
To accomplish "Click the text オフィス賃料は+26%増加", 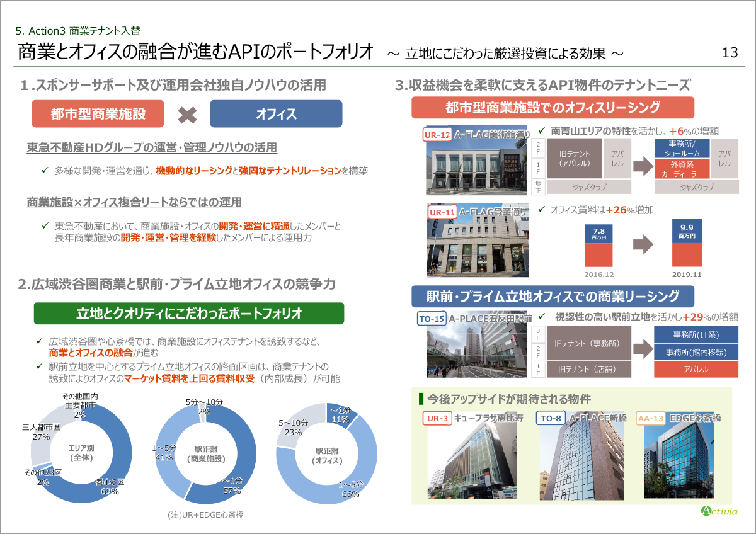I will (x=602, y=210).
